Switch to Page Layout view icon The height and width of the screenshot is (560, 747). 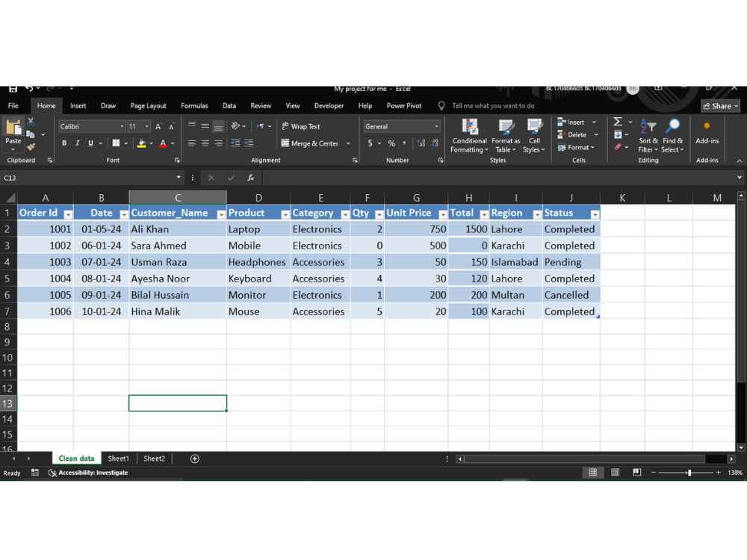pos(615,473)
